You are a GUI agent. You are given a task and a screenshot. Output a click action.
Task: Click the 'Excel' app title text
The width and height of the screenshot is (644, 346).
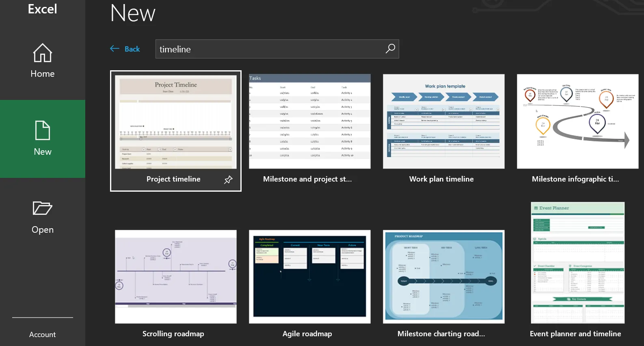coord(43,9)
